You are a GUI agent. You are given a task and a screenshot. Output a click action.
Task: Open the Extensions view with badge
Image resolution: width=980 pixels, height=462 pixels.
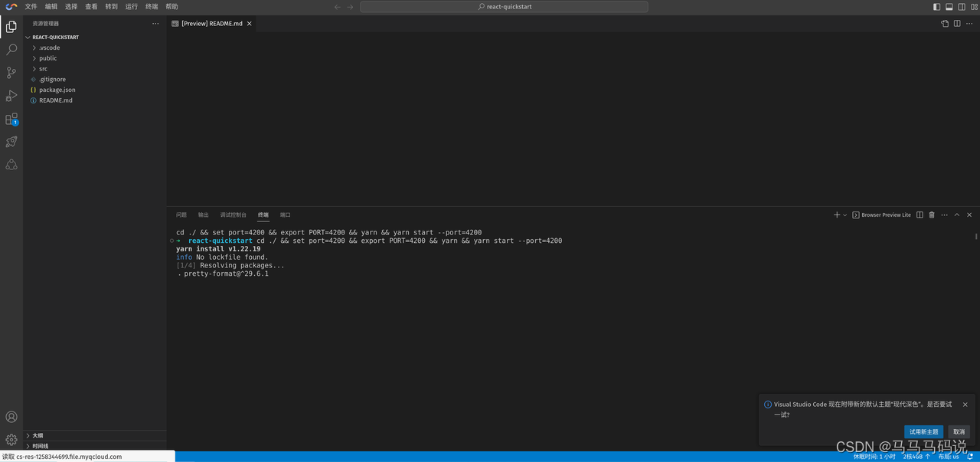11,120
